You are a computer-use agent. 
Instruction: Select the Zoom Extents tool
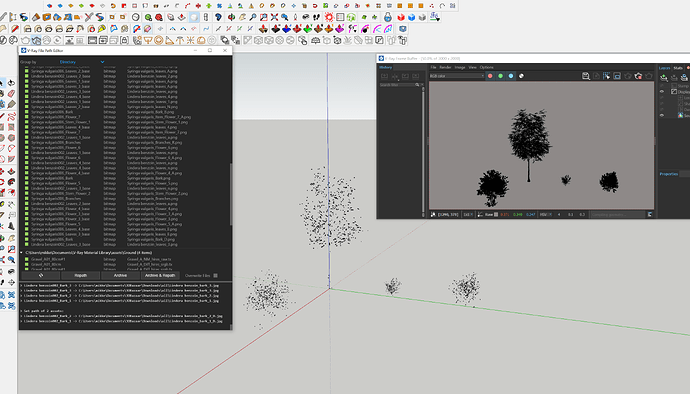(x=274, y=17)
